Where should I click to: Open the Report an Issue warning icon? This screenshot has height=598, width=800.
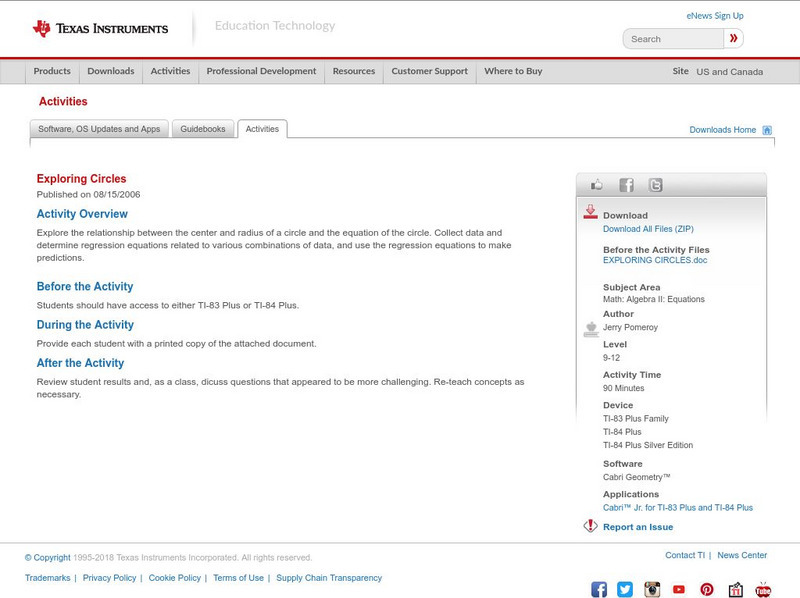(x=590, y=525)
